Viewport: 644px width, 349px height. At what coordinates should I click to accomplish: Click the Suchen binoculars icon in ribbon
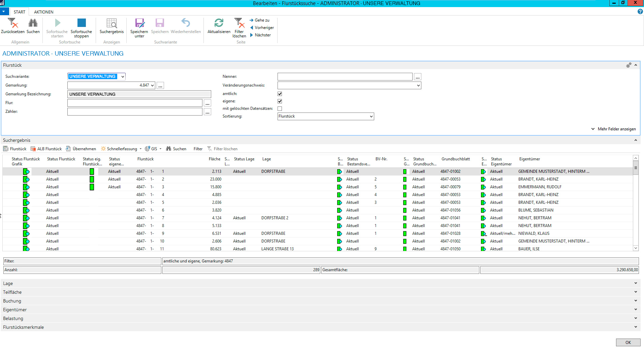click(x=33, y=23)
